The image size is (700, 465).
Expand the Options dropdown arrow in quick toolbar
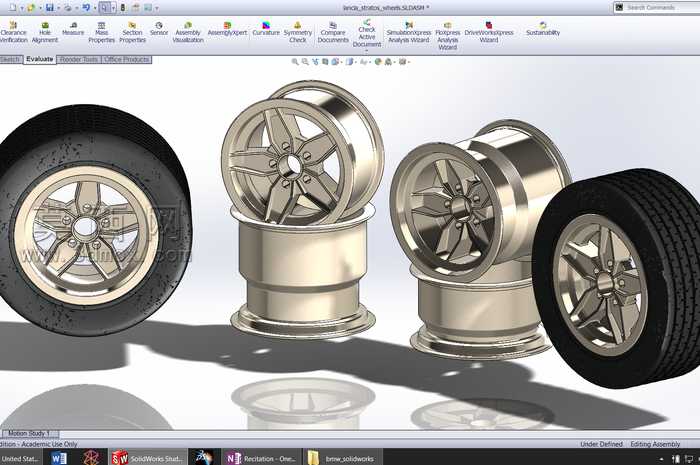(x=157, y=8)
